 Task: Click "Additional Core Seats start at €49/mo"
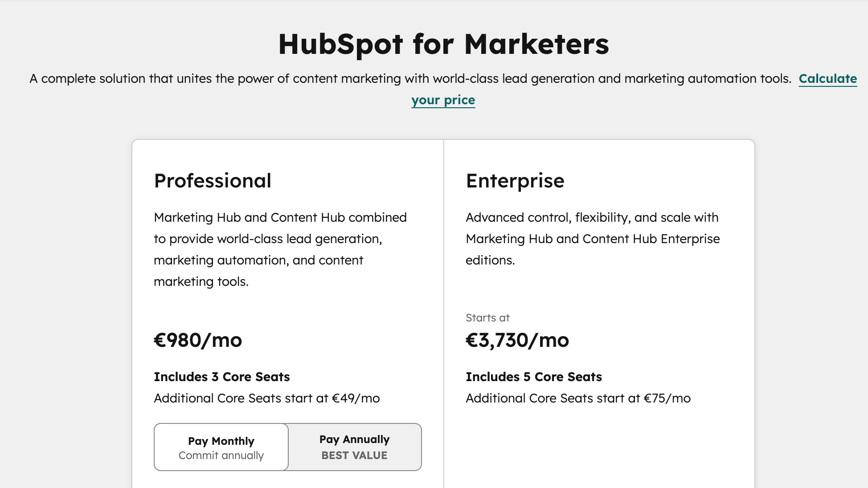266,398
